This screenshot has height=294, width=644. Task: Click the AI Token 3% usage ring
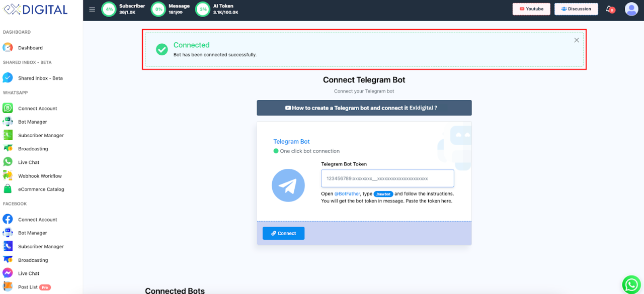(x=203, y=9)
